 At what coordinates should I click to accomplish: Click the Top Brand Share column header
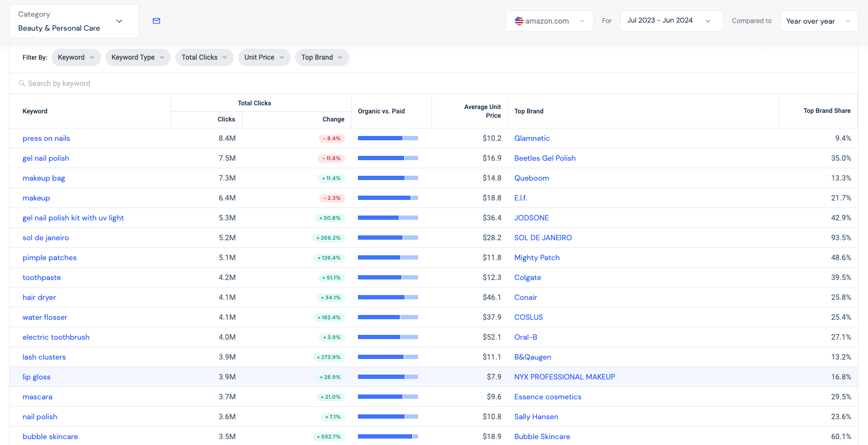(827, 111)
